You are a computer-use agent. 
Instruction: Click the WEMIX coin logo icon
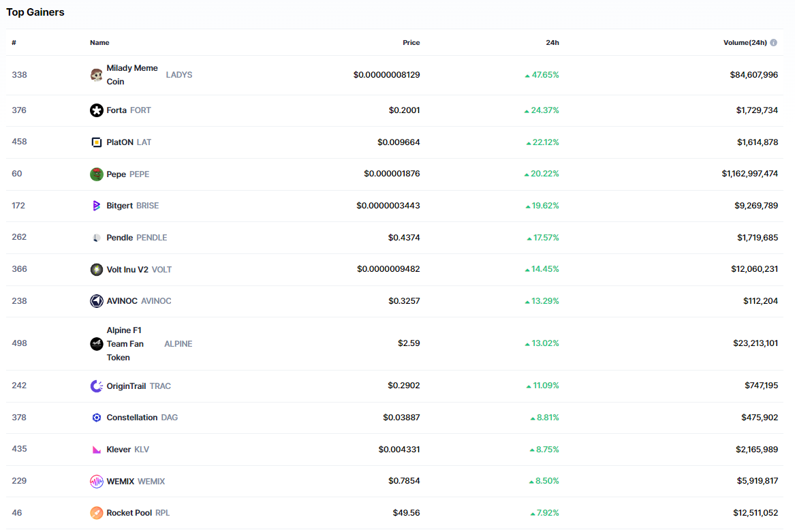(x=97, y=482)
